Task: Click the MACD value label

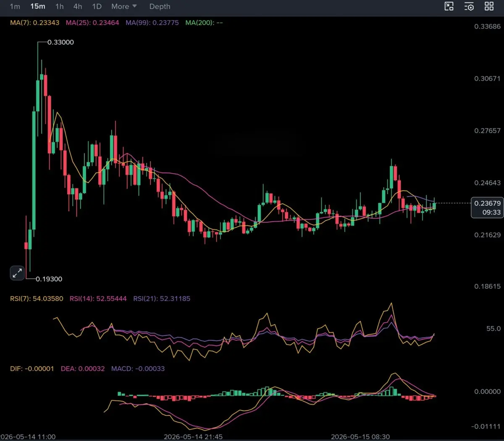Action: pos(138,369)
